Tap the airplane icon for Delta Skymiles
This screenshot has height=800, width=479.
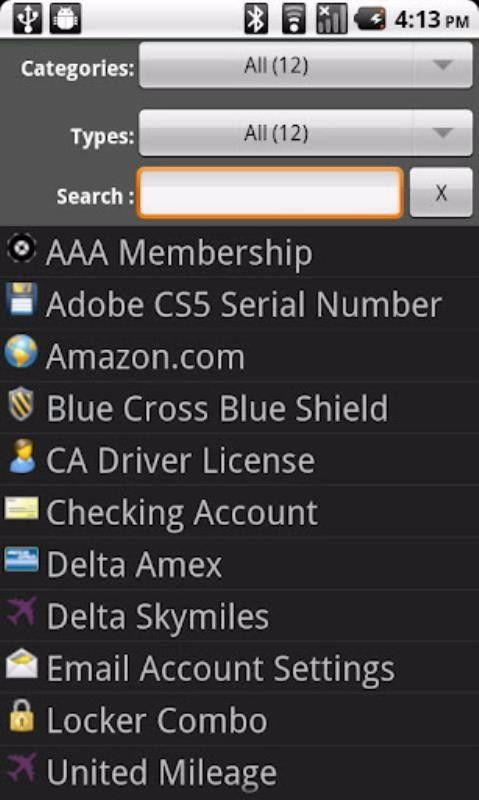(21, 611)
